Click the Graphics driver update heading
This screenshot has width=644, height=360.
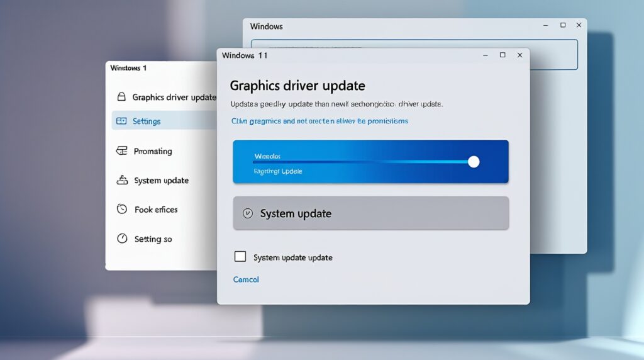[x=297, y=86]
